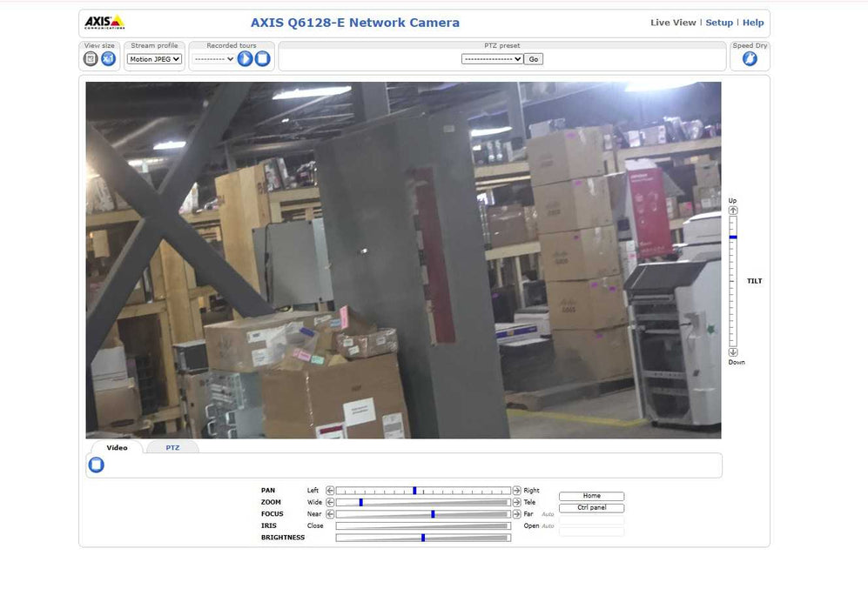Open the Setup link in header
868x609 pixels.
pos(719,23)
